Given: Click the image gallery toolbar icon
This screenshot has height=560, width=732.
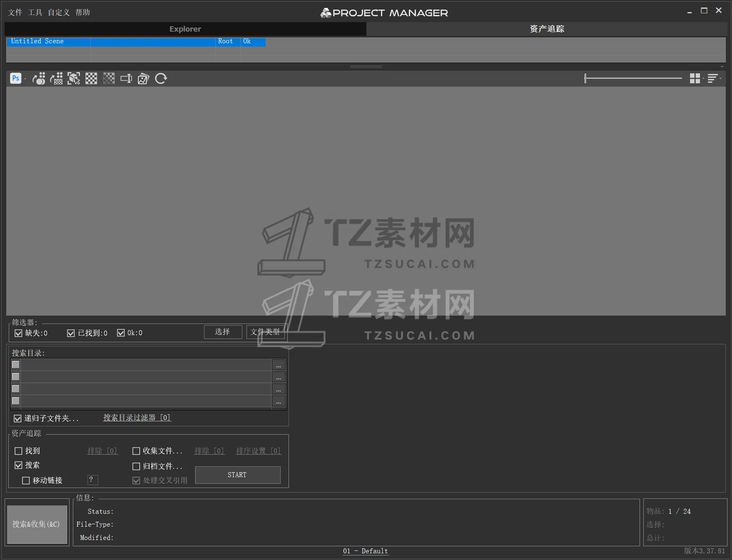Looking at the screenshot, I should click(143, 78).
